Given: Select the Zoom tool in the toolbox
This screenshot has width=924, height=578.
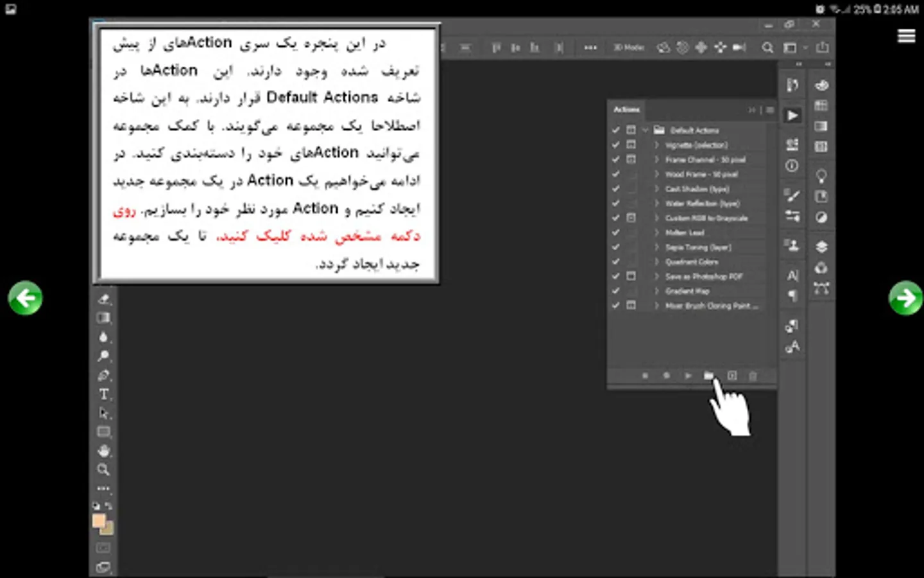Looking at the screenshot, I should (x=103, y=470).
